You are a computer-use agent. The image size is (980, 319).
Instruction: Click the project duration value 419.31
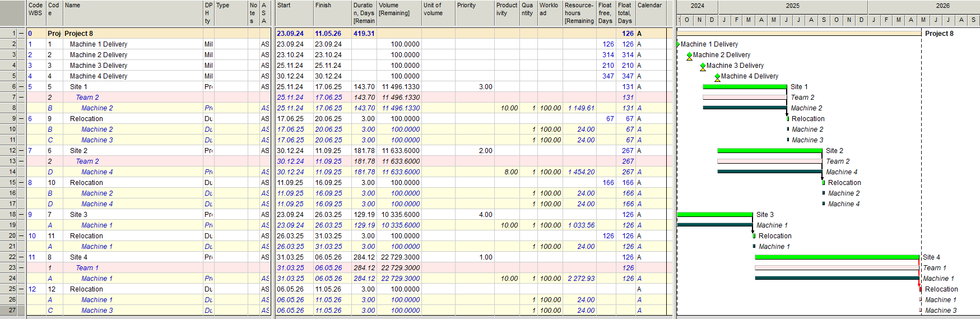(x=364, y=34)
